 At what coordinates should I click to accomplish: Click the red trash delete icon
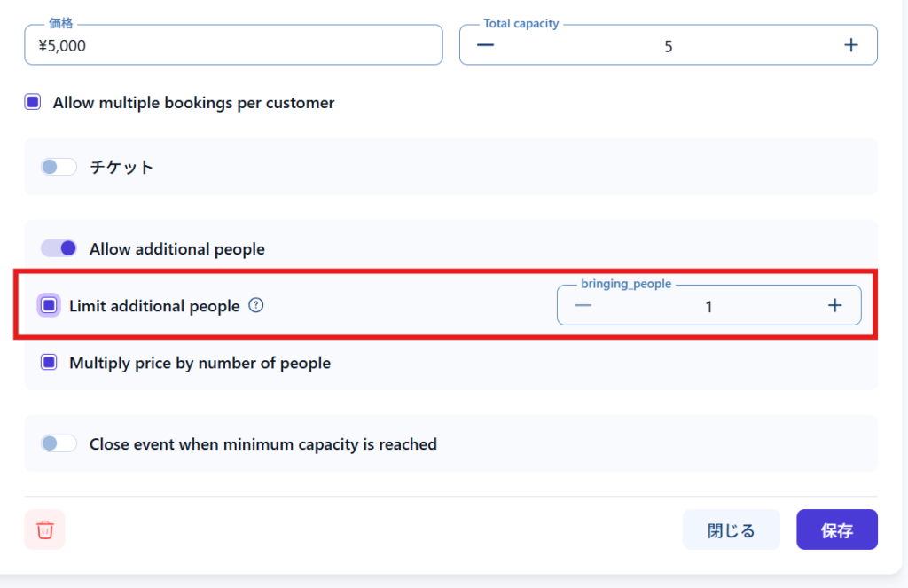tap(44, 529)
